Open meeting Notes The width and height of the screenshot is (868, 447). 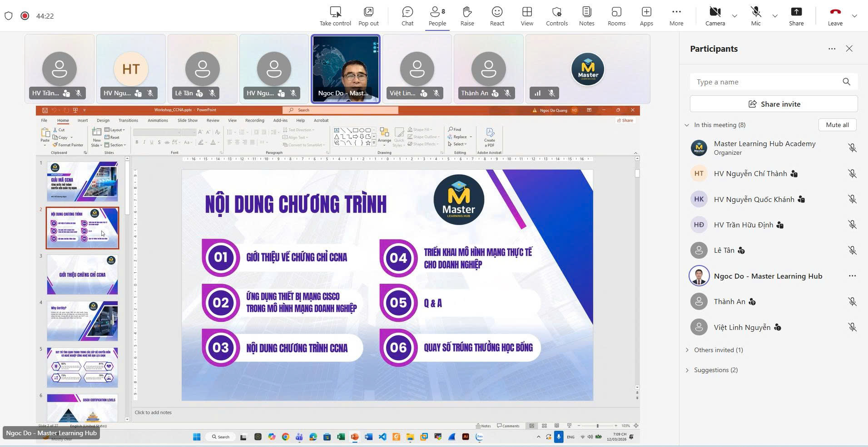586,16
